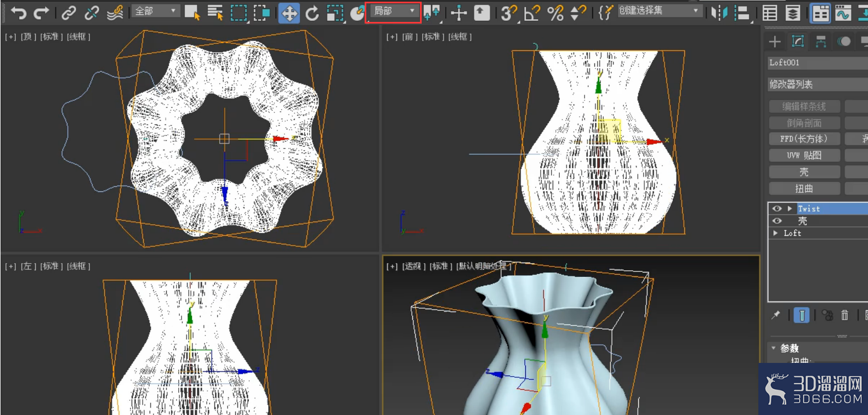Toggle the 3D Snaps button

[x=509, y=13]
